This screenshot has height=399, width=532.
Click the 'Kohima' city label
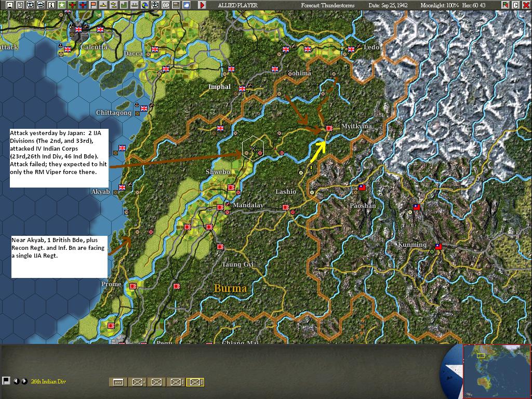pyautogui.click(x=300, y=73)
